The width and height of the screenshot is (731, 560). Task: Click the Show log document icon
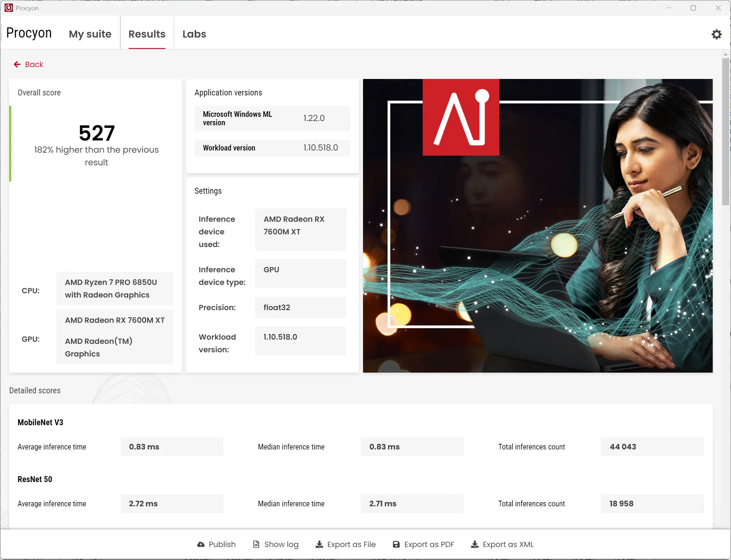coord(256,544)
